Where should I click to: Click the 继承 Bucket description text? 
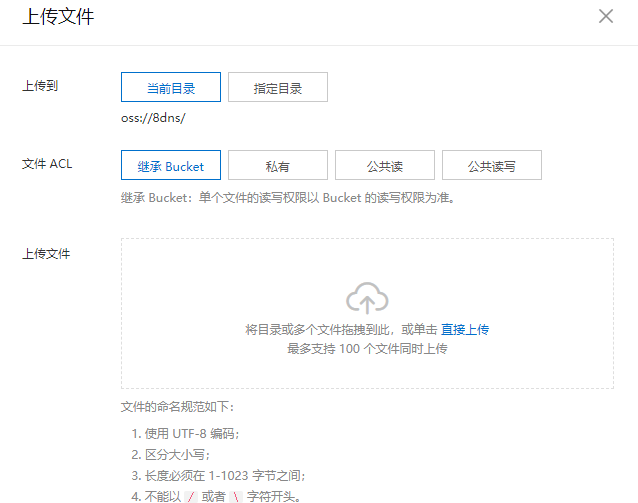288,198
